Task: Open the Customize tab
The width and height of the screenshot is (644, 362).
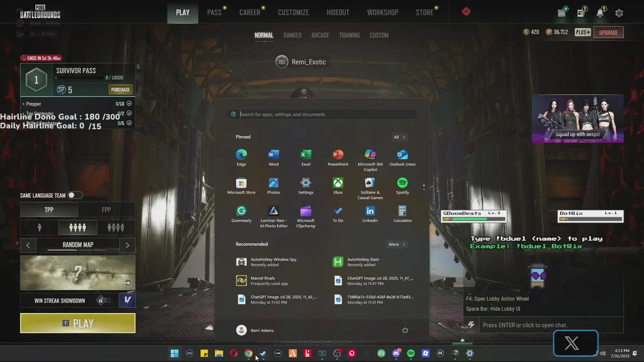Action: (293, 13)
